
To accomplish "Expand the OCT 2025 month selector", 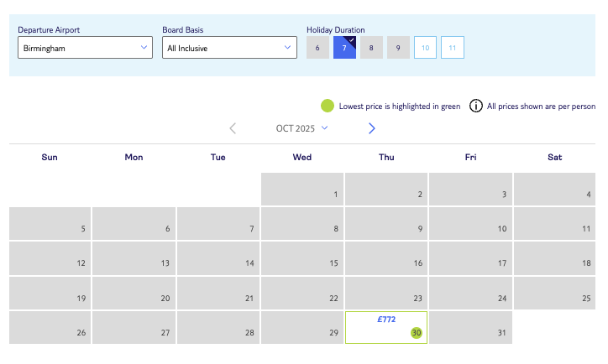I will pos(302,128).
